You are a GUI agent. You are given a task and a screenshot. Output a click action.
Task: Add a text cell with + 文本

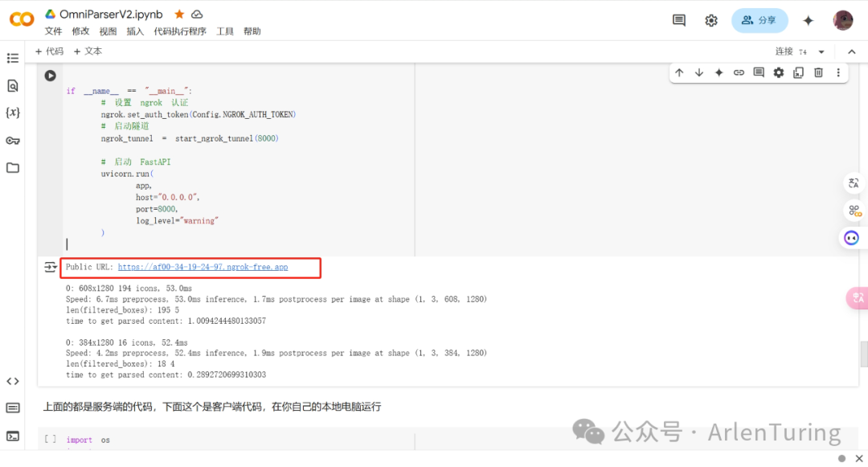[88, 51]
